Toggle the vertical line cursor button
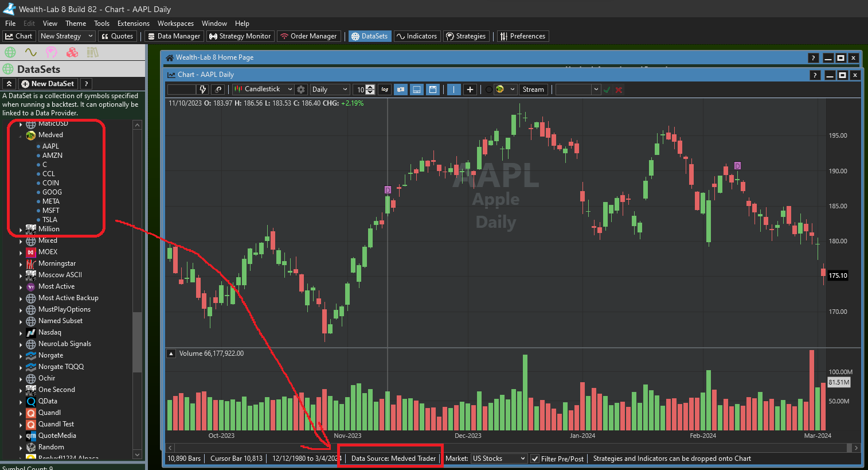Image resolution: width=868 pixels, height=470 pixels. [454, 90]
